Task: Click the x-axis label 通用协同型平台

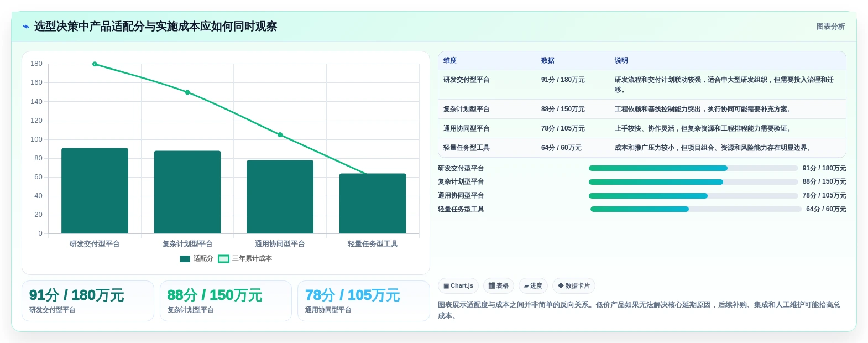Action: [280, 244]
